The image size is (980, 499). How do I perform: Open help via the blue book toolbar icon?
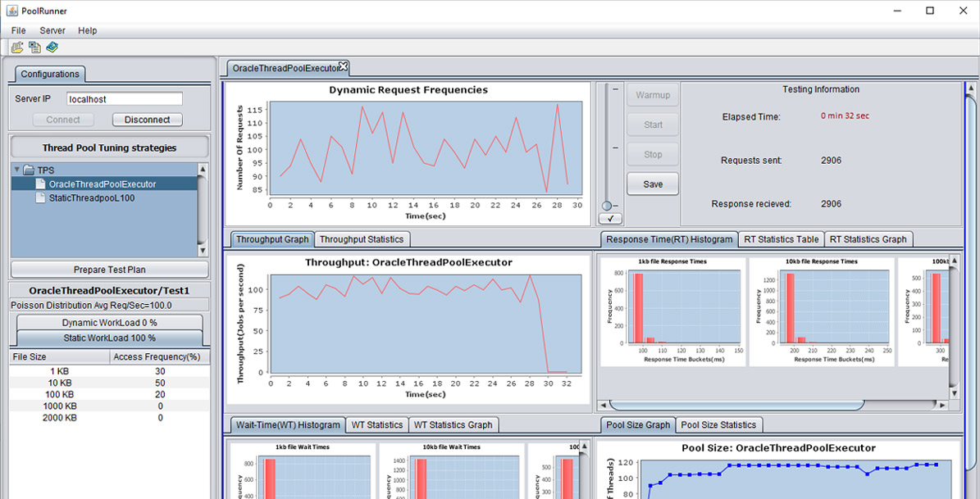point(51,47)
